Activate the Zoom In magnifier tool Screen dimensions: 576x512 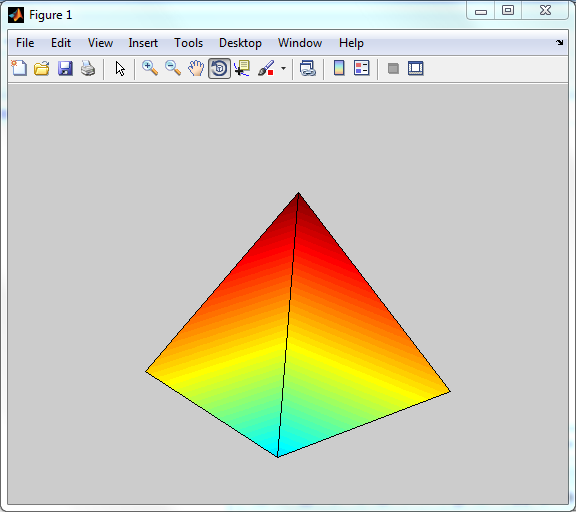tap(150, 68)
